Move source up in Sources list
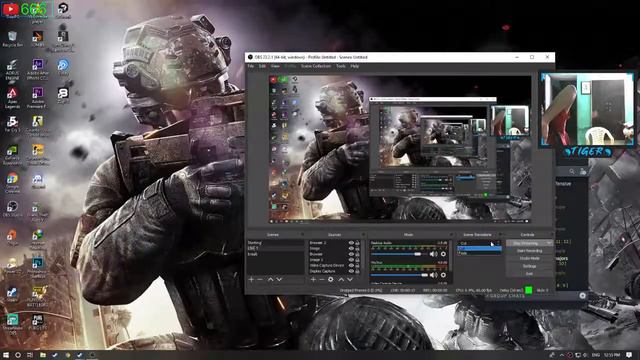Image resolution: width=640 pixels, height=360 pixels. coord(341,280)
